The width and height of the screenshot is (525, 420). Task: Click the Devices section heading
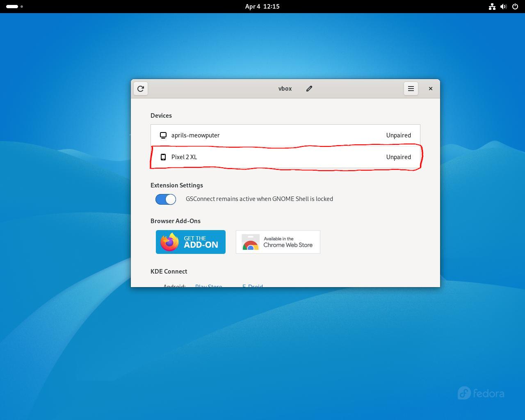click(x=161, y=116)
